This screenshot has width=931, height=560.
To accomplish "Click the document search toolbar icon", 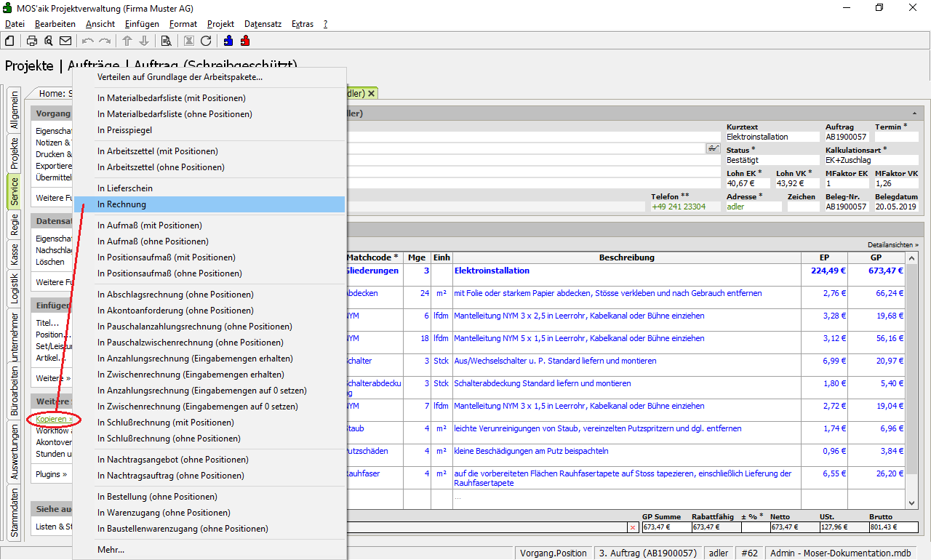I will (166, 41).
